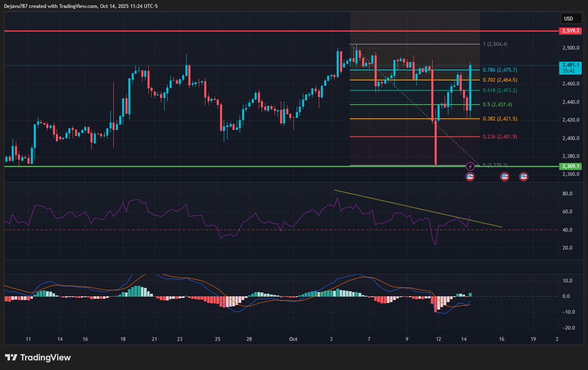Open the US flag event under the lightning icon
The image size is (588, 370).
point(470,176)
